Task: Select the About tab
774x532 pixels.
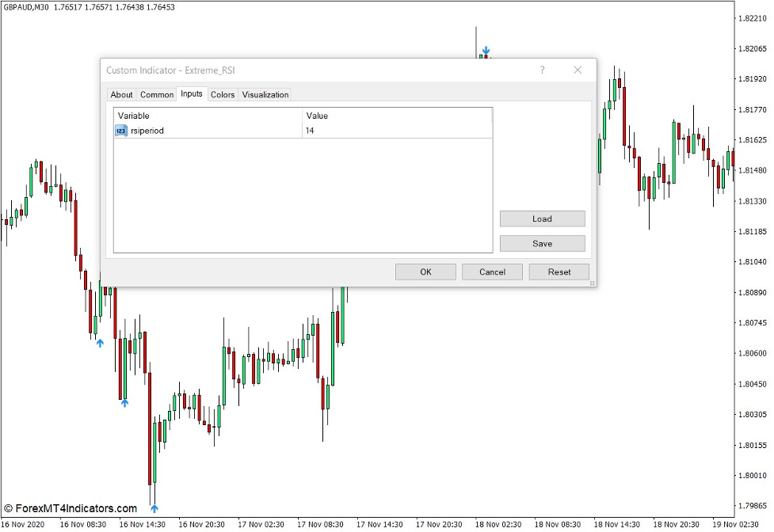Action: [x=121, y=94]
